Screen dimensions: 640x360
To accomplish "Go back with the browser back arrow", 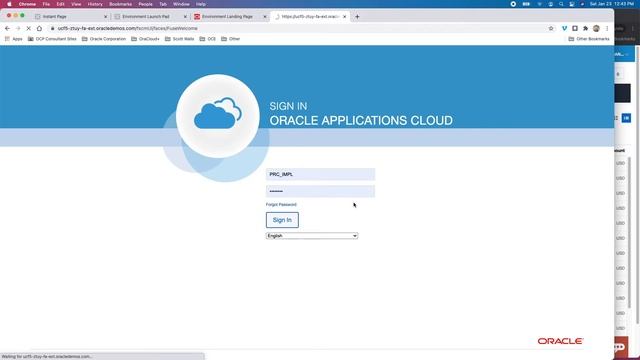I will tap(7, 28).
